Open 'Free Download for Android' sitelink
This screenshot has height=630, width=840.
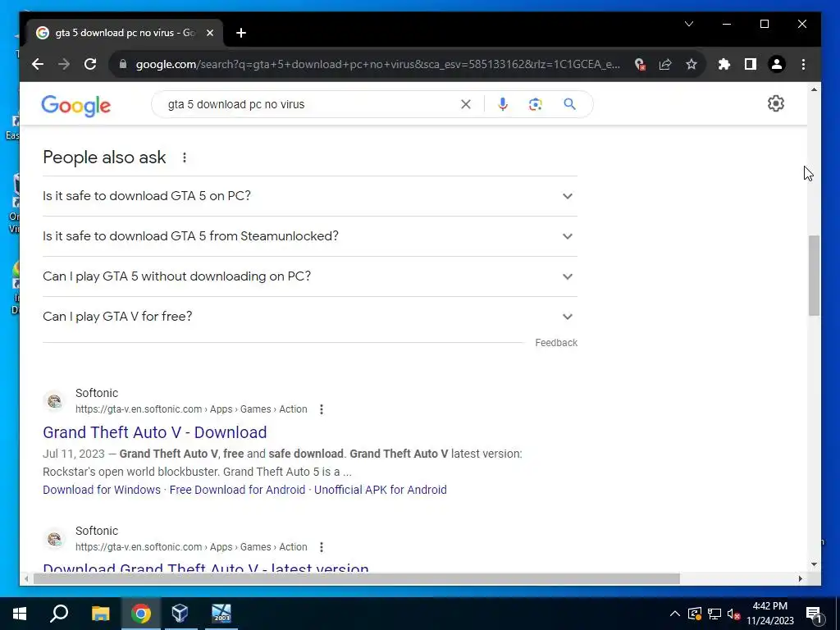[x=237, y=490]
